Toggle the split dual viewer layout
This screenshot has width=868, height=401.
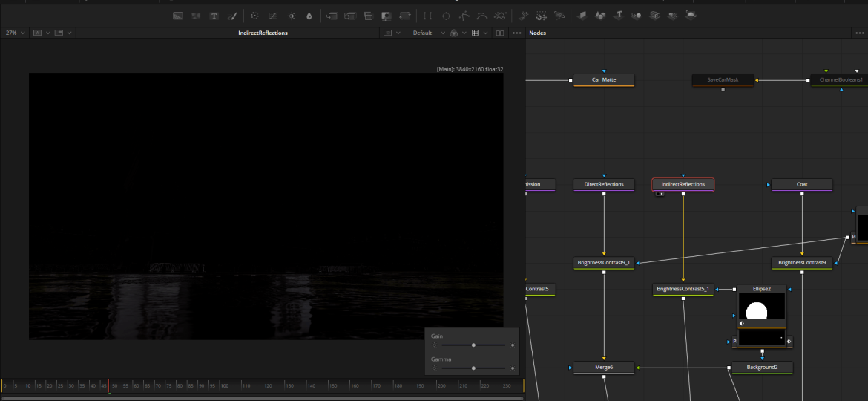tap(500, 33)
